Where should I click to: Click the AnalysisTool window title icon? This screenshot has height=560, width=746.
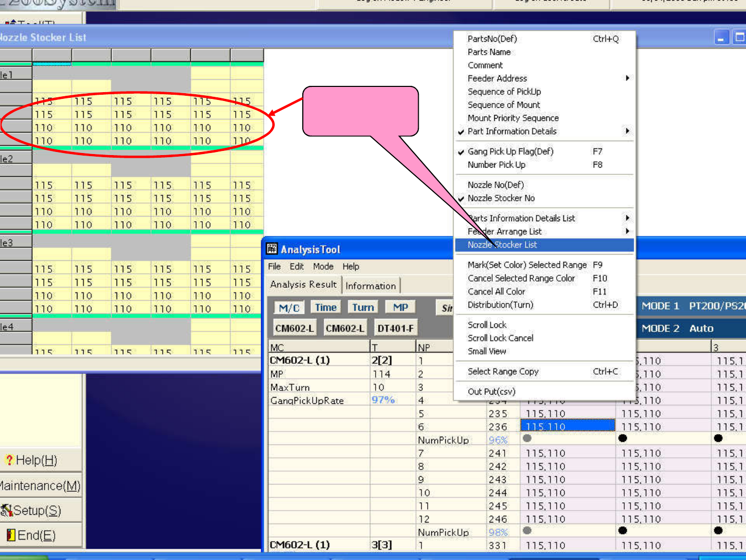point(272,249)
